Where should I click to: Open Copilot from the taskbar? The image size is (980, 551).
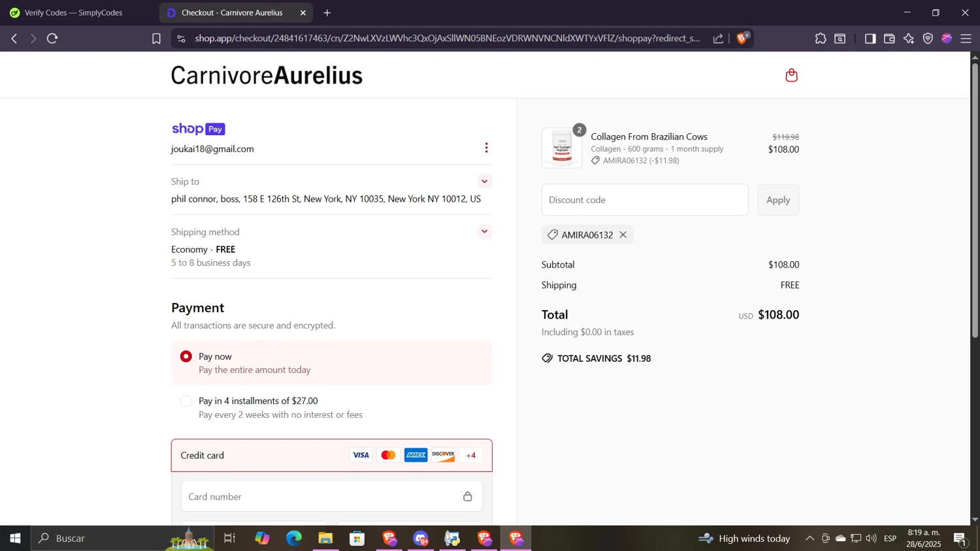tap(262, 539)
